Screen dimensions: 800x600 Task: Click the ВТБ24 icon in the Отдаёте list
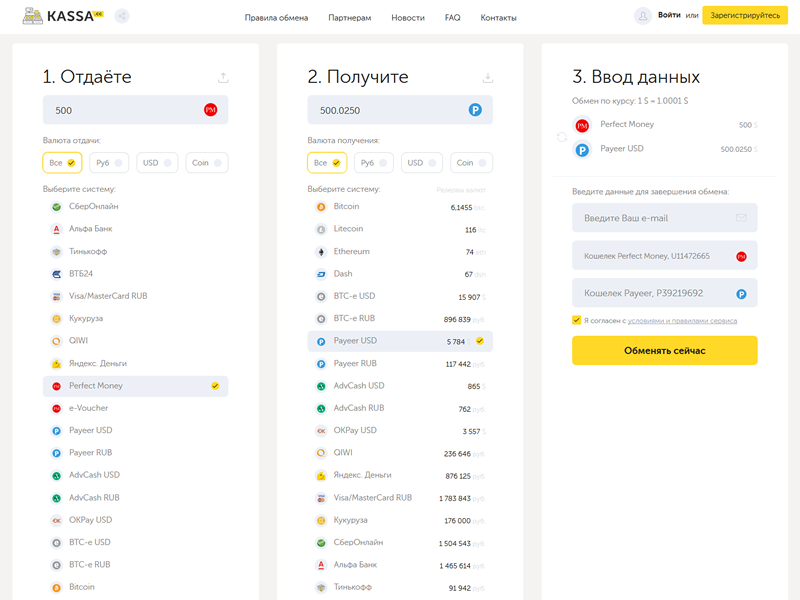tap(57, 274)
